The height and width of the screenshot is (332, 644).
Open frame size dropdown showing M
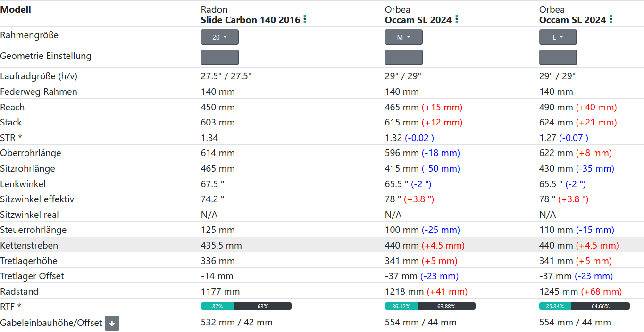(403, 37)
